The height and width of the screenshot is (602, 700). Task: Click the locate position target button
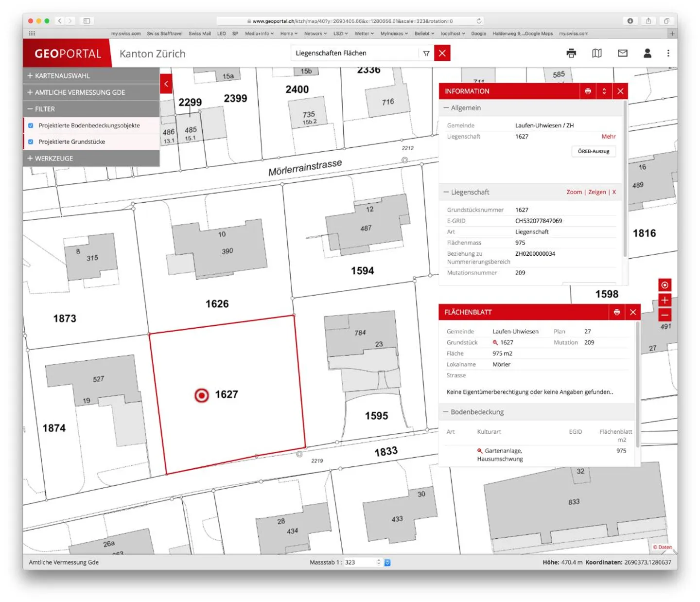665,285
